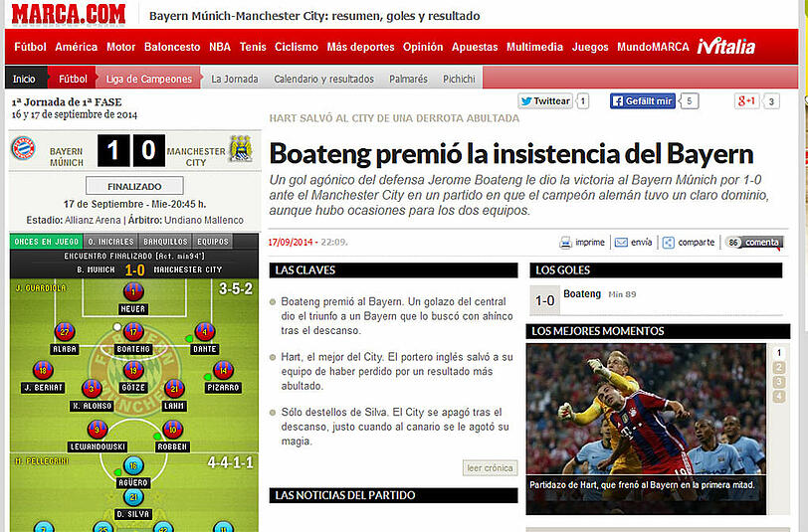Viewport: 808px width, 532px height.
Task: Open the iVitalia logo link
Action: point(726,47)
